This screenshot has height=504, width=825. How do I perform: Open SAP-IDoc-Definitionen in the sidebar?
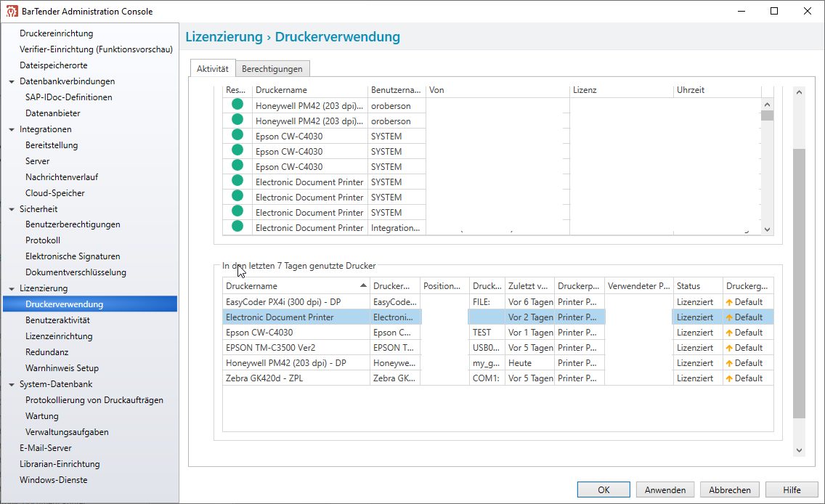69,97
